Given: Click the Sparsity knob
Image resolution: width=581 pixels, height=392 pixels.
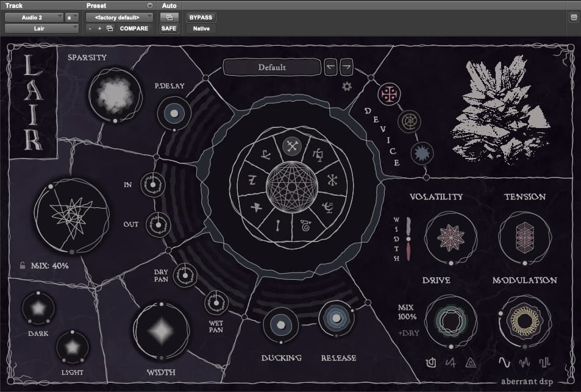Looking at the screenshot, I should [115, 95].
